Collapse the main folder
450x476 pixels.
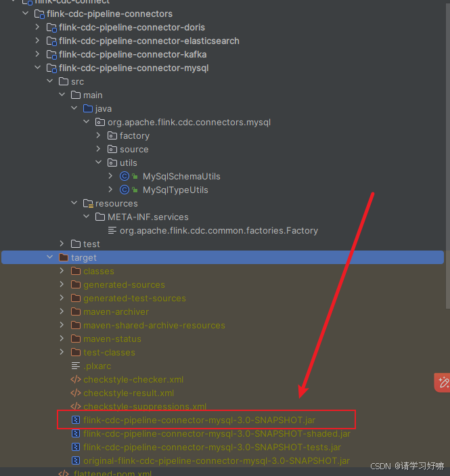pyautogui.click(x=62, y=95)
